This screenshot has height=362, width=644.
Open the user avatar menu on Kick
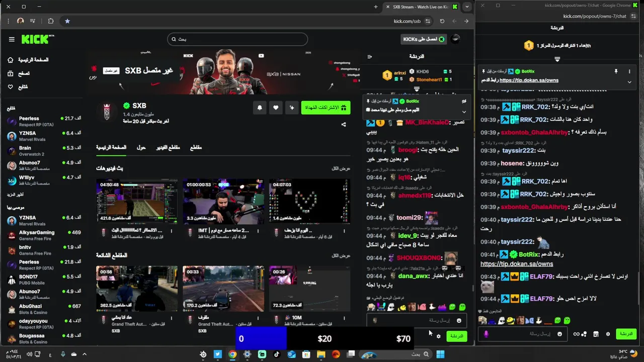[456, 39]
